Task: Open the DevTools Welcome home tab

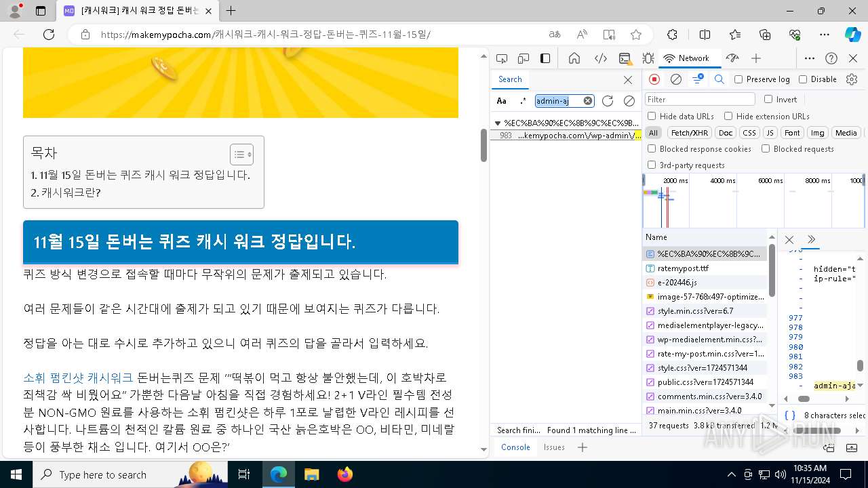Action: pyautogui.click(x=574, y=58)
